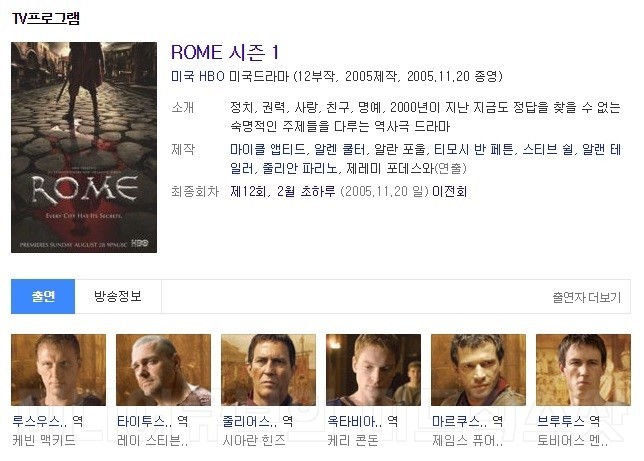Open 시아란 힌즈 actor photo
Viewport: 644px width, 461px height.
tap(269, 370)
